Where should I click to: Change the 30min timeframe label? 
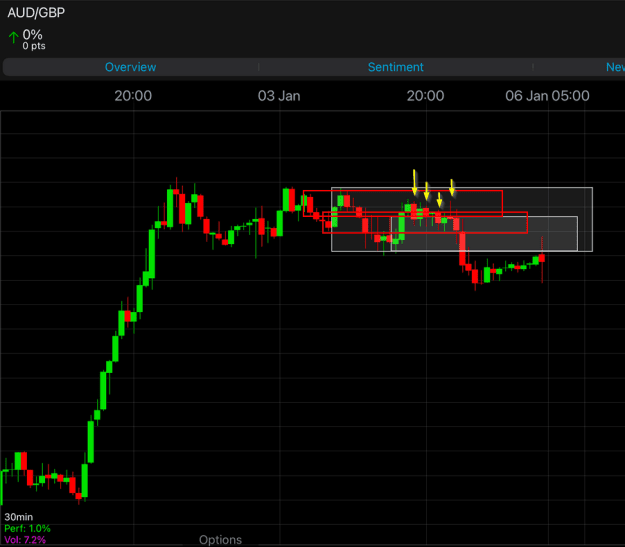18,517
